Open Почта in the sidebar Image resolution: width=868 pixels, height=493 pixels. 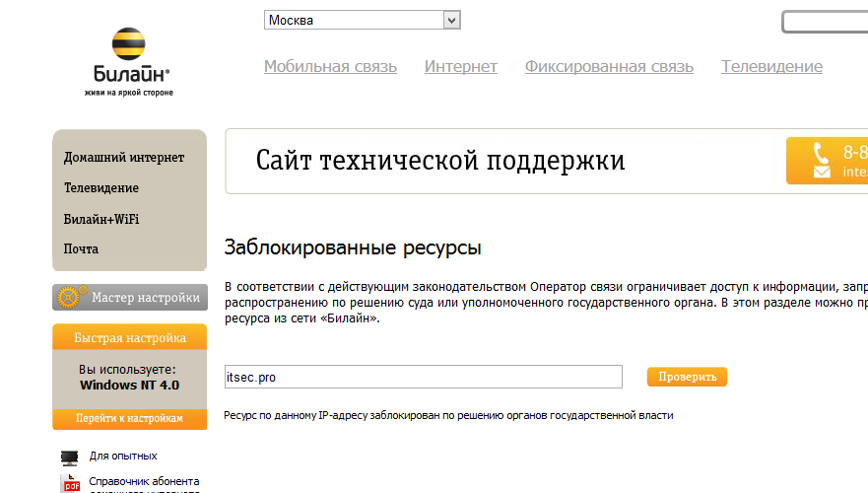coord(81,249)
